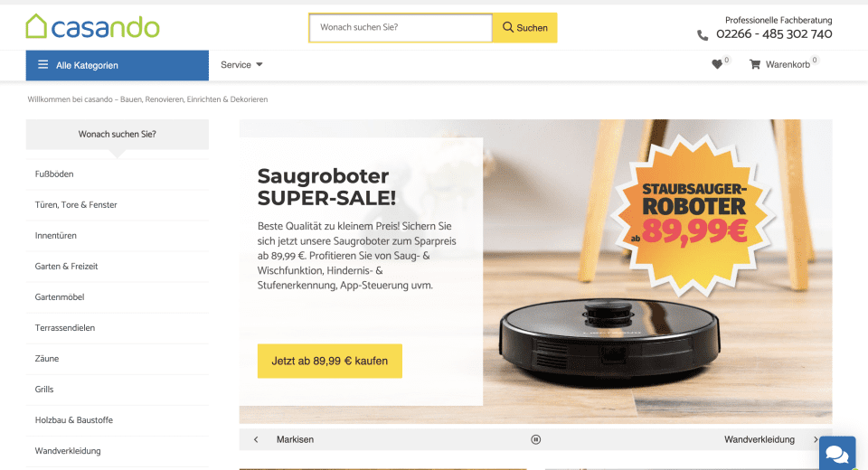Click the Suchen search button
Screen dimensions: 868x470
(524, 28)
